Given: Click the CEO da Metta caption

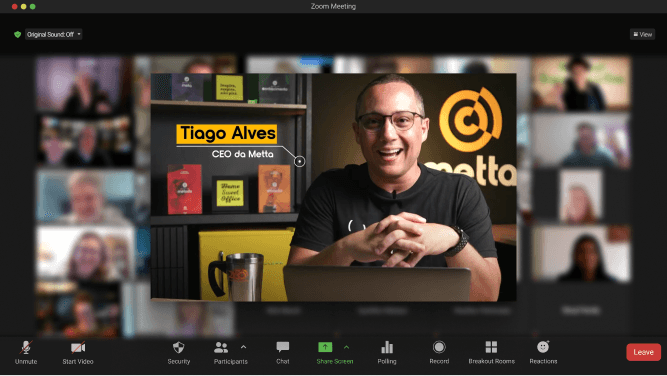Looking at the screenshot, I should click(x=242, y=154).
